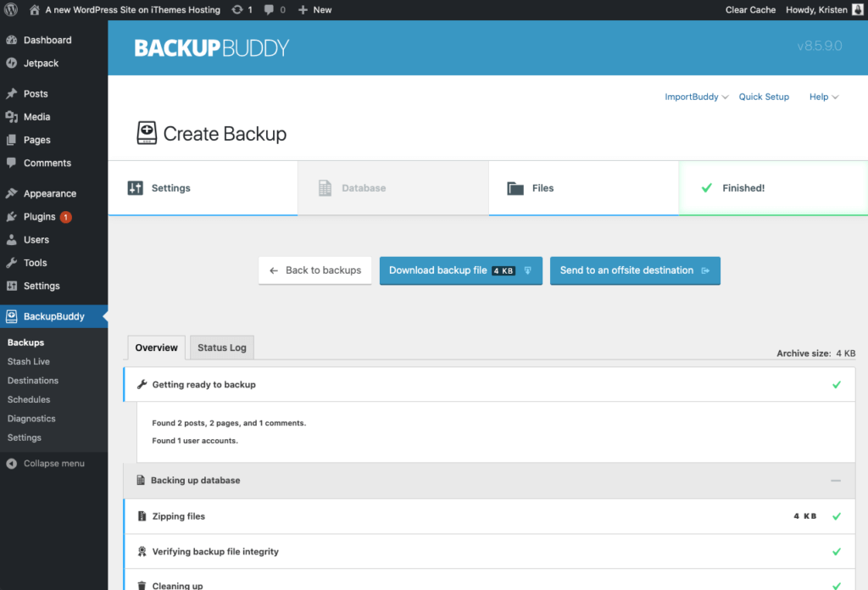The width and height of the screenshot is (868, 590).
Task: Open Stash Live submenu item
Action: 28,361
